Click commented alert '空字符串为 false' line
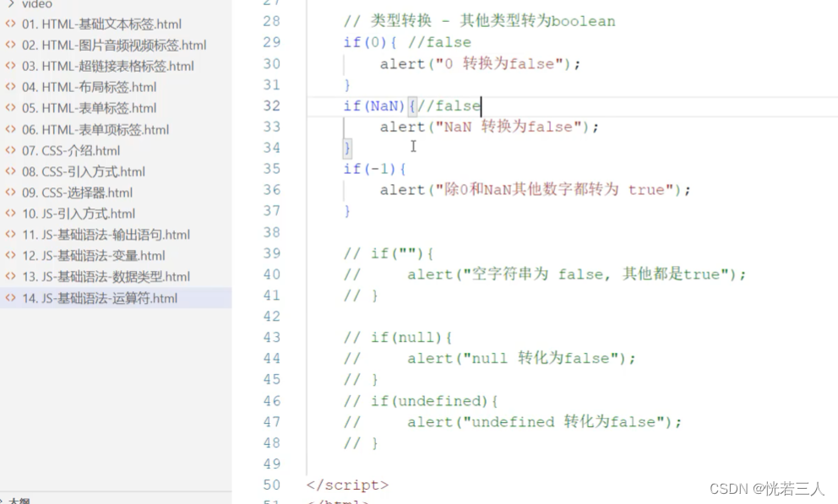 pyautogui.click(x=545, y=274)
